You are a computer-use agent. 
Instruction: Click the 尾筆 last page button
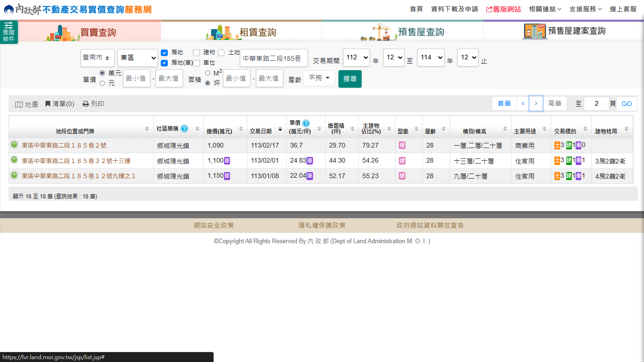(x=554, y=104)
